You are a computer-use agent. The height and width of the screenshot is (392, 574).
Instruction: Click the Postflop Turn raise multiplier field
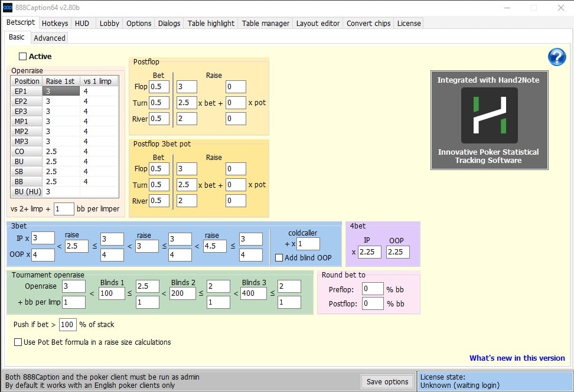pos(187,103)
